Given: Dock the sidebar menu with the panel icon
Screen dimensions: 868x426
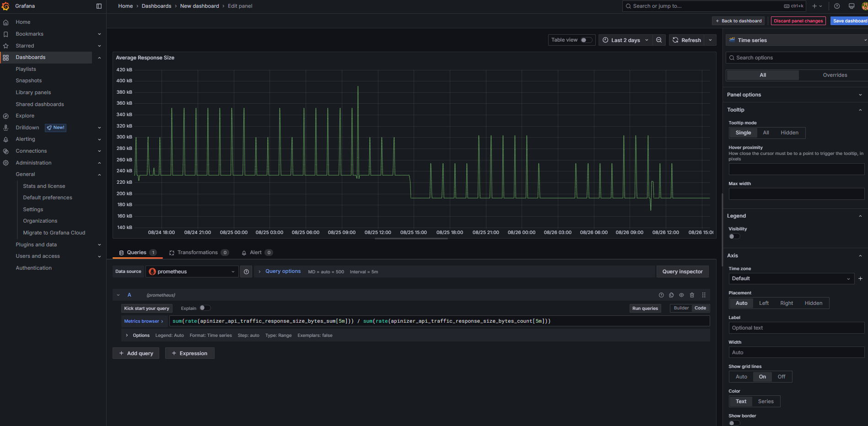Looking at the screenshot, I should (x=99, y=6).
